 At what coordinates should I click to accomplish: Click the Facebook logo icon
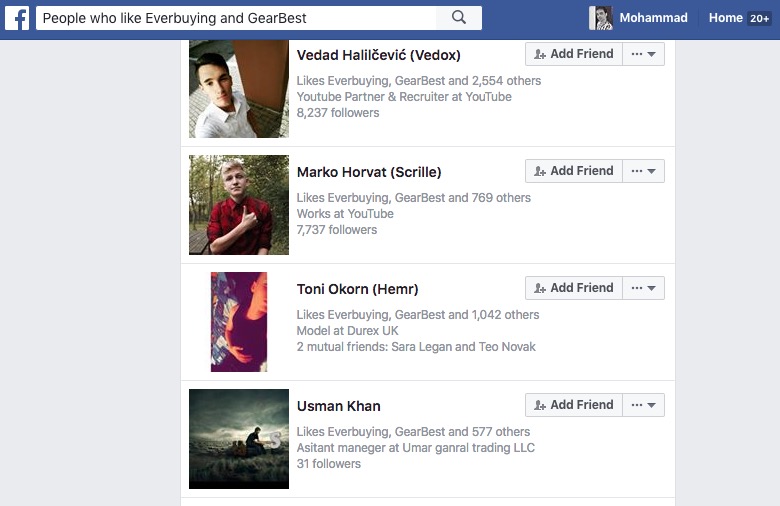tap(16, 18)
